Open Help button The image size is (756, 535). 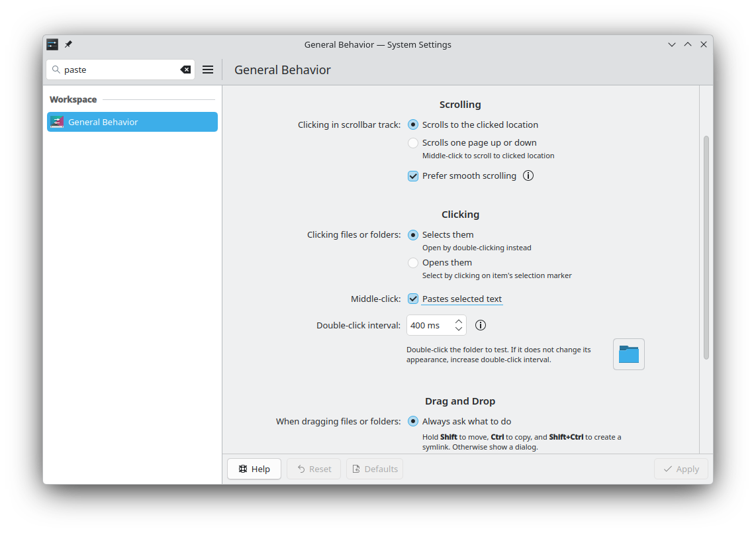click(254, 469)
